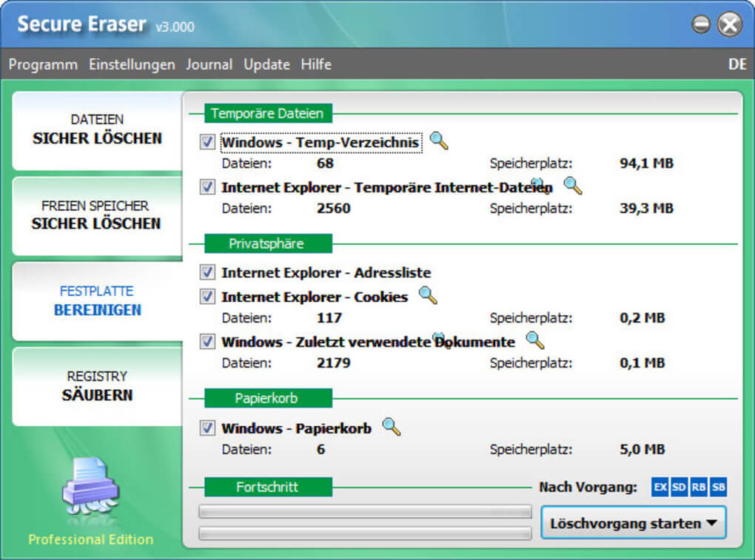Viewport: 755px width, 560px height.
Task: Disable Windows Papierkorb checkbox
Action: coord(208,428)
